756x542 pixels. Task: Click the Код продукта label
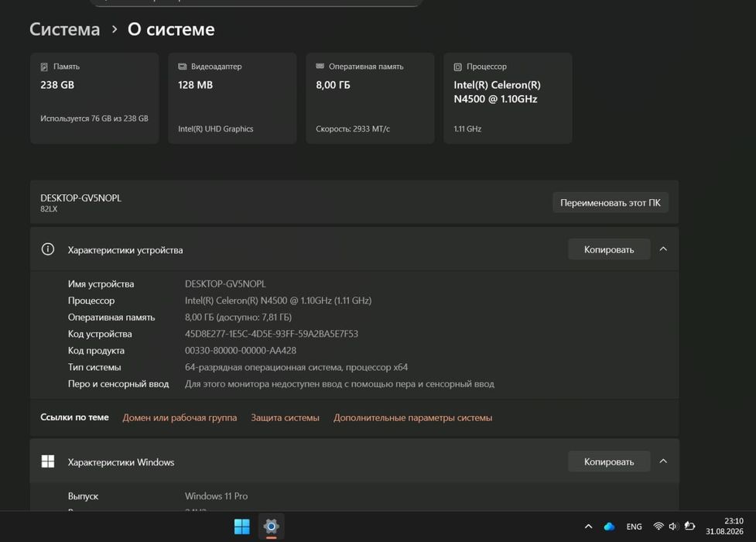coord(96,351)
